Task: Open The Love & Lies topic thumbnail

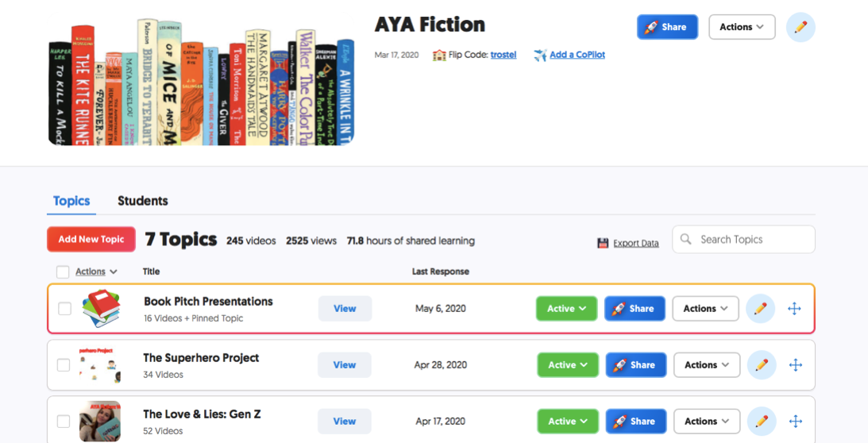Action: (100, 421)
